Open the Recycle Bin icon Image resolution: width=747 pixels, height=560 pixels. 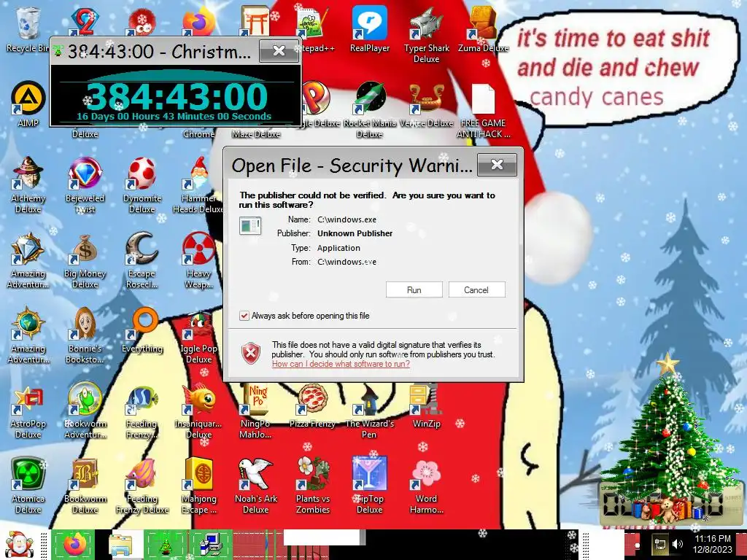click(x=28, y=29)
